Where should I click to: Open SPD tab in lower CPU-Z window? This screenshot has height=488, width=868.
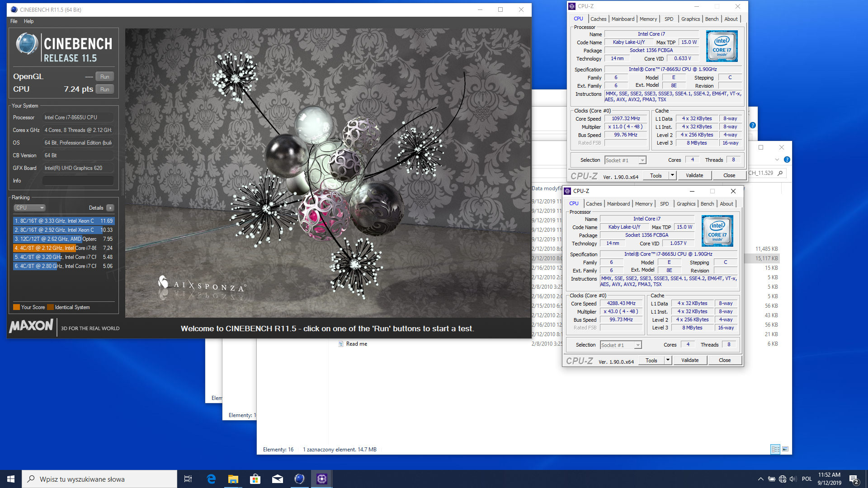[664, 204]
